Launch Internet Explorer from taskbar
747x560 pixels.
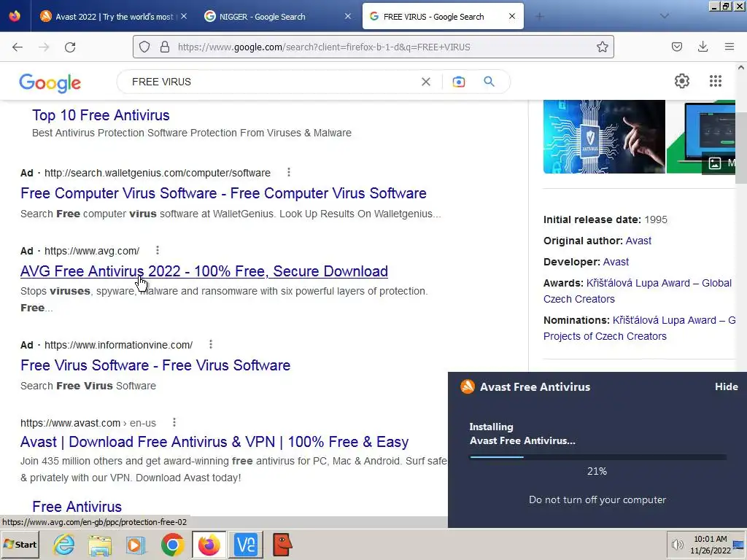pyautogui.click(x=64, y=545)
